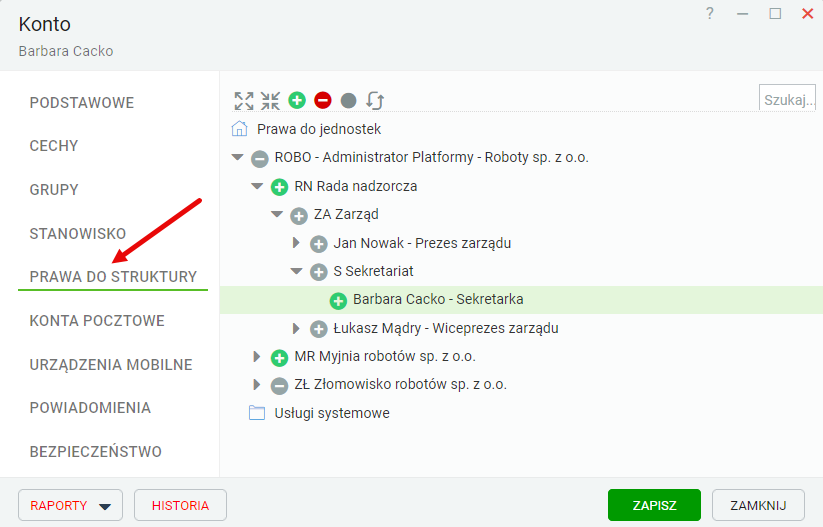The image size is (823, 527).
Task: Expand Jan Nowak - Prezes zarządu node
Action: click(296, 243)
